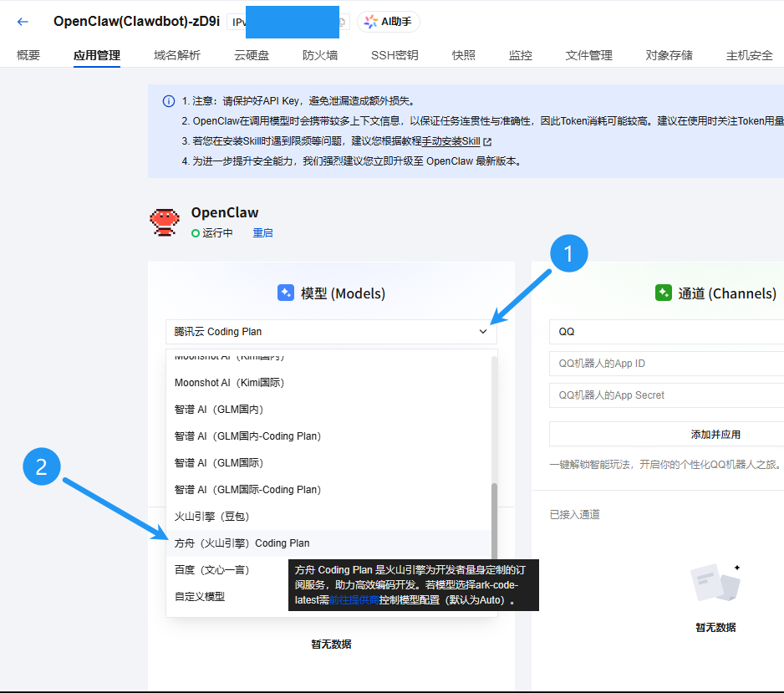The width and height of the screenshot is (784, 693).
Task: Open the SSH密钥 tab
Action: pos(395,55)
